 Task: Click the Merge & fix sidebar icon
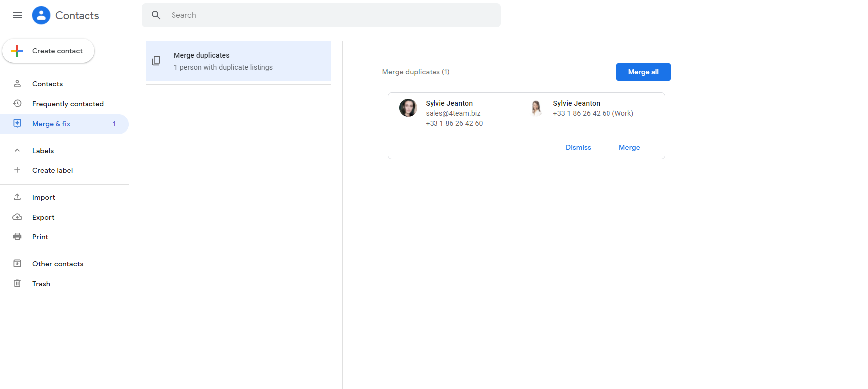17,124
